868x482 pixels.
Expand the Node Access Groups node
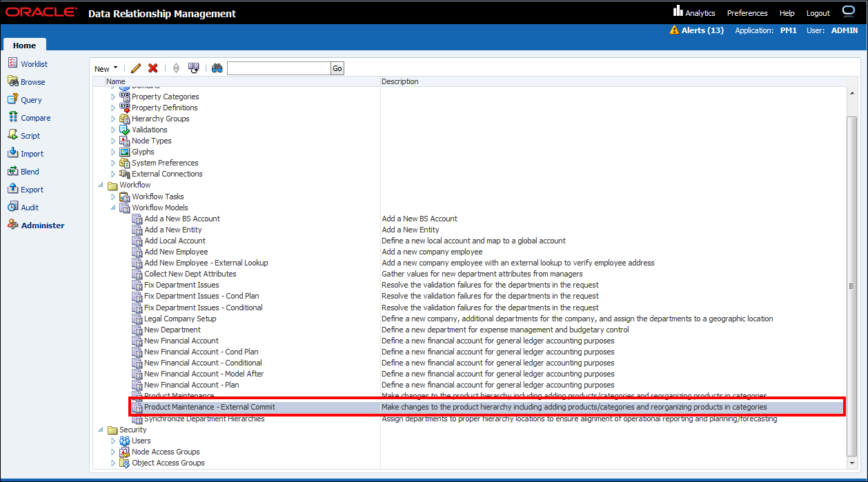point(114,452)
